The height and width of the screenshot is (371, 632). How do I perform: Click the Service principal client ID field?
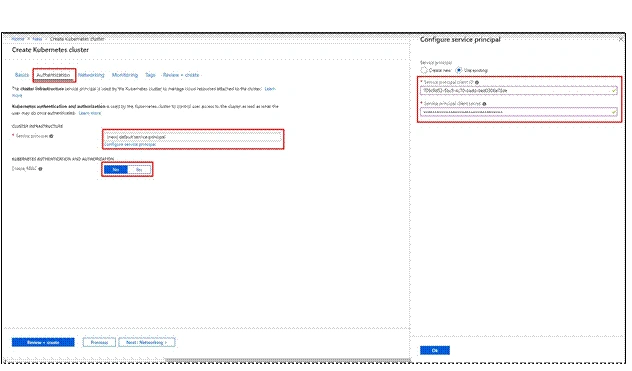518,91
